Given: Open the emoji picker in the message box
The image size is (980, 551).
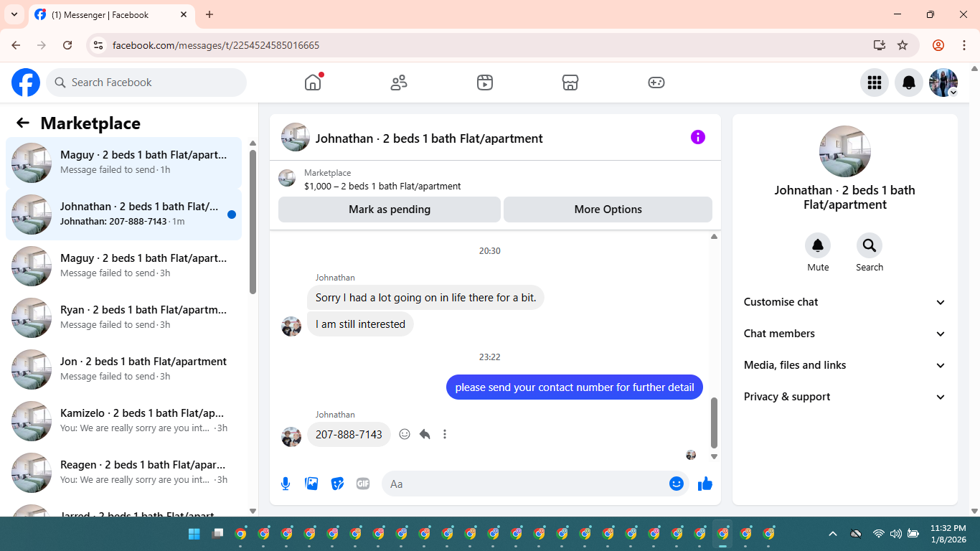Looking at the screenshot, I should [677, 484].
